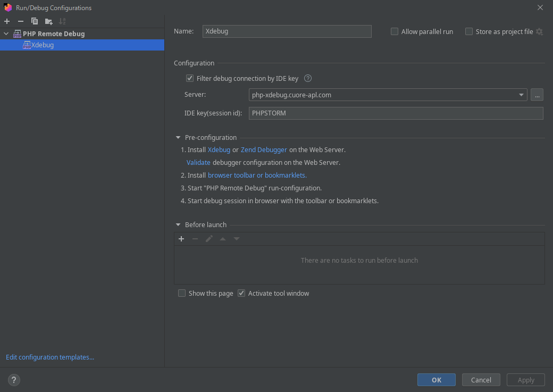Select the Xdebug configuration in tree
553x392 pixels.
click(x=42, y=45)
